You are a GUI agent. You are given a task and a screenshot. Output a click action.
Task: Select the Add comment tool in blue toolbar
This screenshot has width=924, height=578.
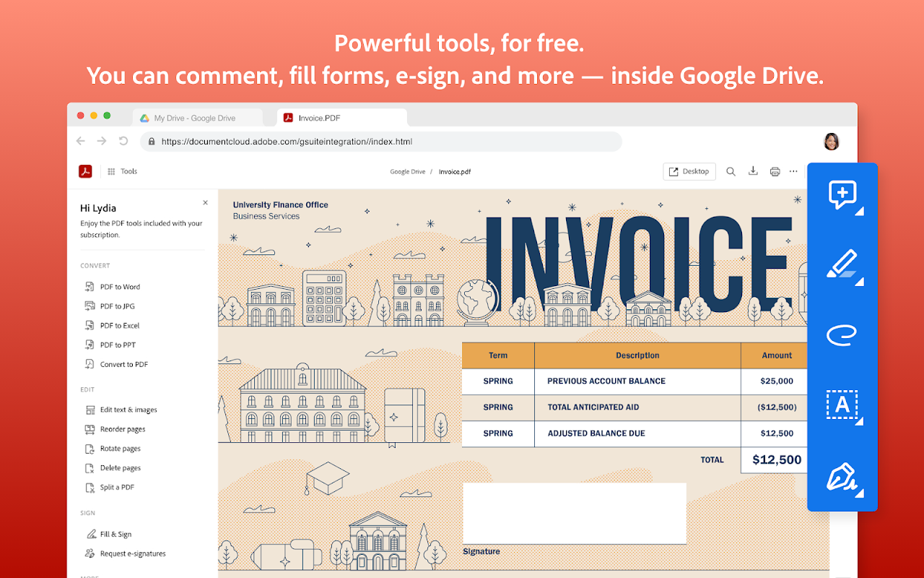[x=842, y=195]
